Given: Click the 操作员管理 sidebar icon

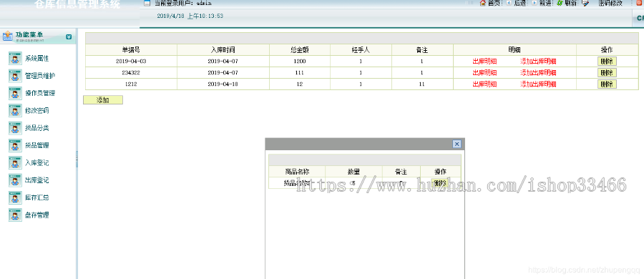Looking at the screenshot, I should point(15,93).
